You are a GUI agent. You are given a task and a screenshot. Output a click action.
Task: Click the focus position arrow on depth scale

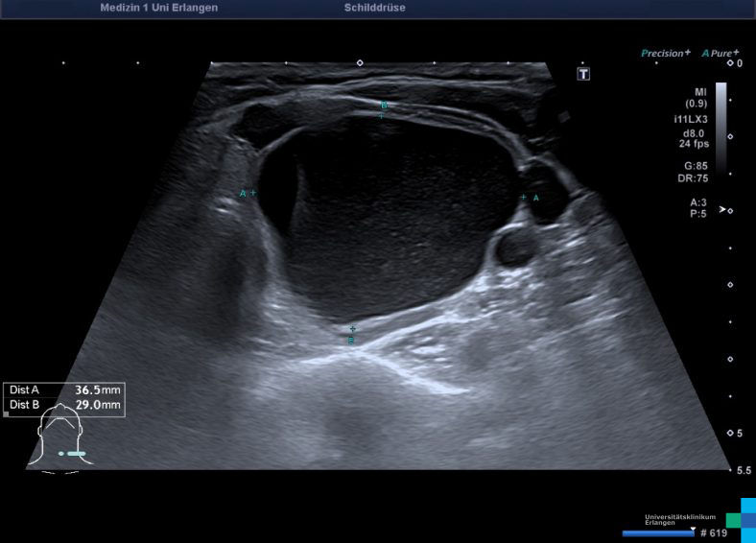(722, 209)
